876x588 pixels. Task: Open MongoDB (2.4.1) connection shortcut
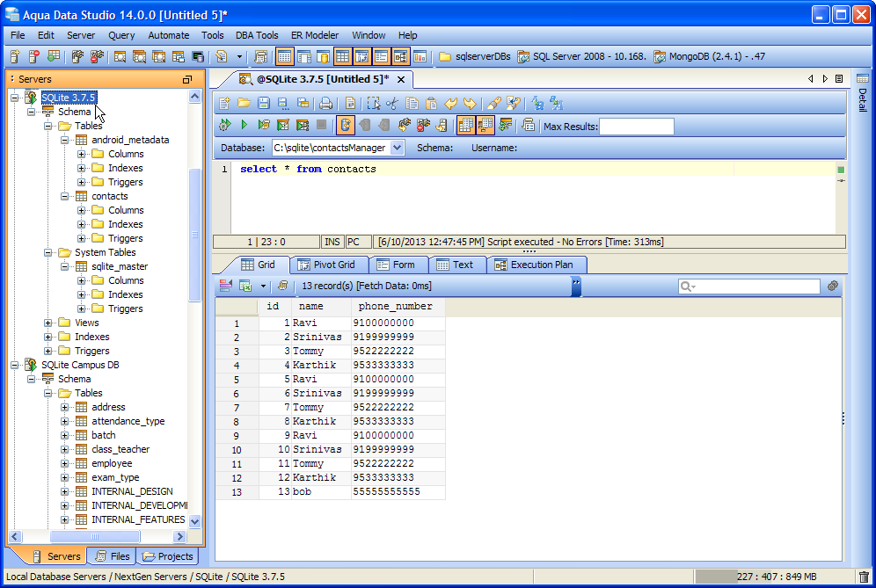[x=710, y=56]
